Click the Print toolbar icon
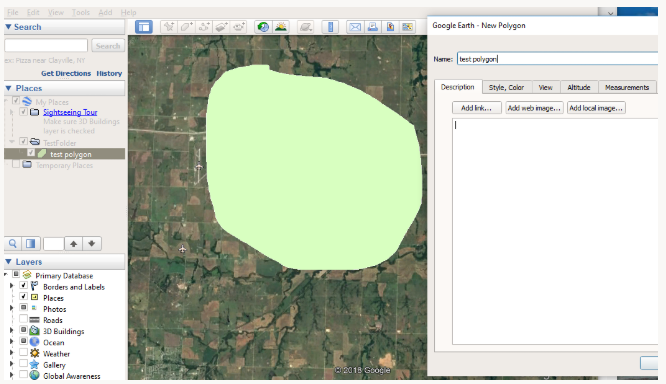666x384 pixels. (373, 27)
